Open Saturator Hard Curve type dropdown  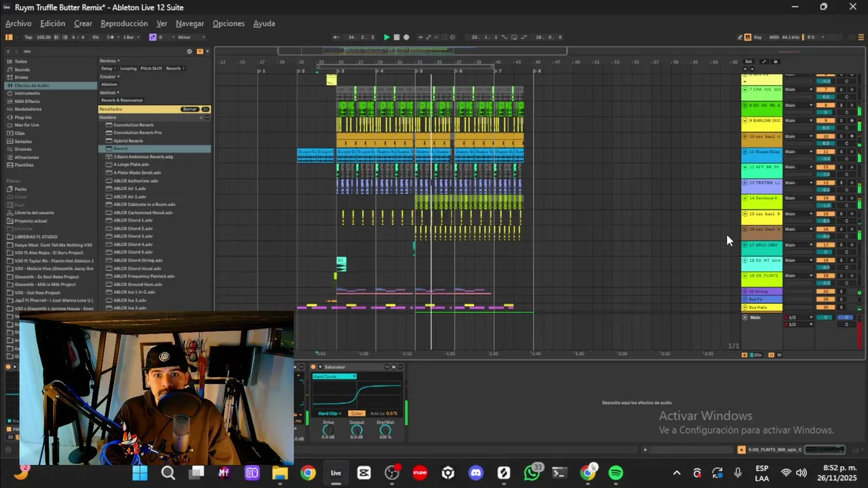334,376
